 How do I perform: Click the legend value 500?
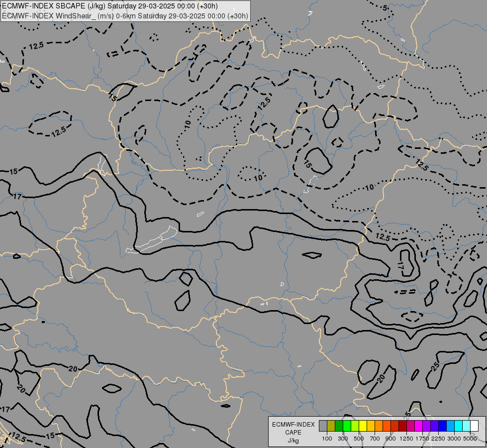click(x=359, y=439)
